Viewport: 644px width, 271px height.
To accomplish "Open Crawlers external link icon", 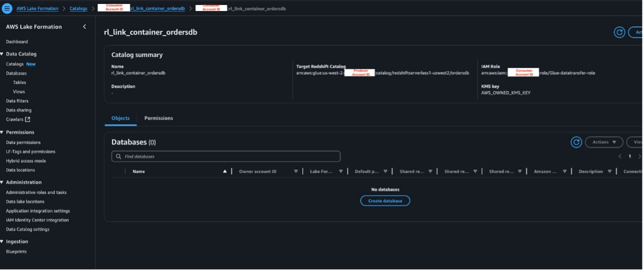I will tap(27, 119).
